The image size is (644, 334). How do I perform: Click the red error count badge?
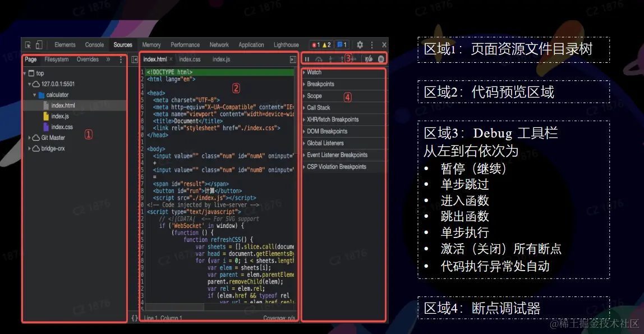pos(316,45)
